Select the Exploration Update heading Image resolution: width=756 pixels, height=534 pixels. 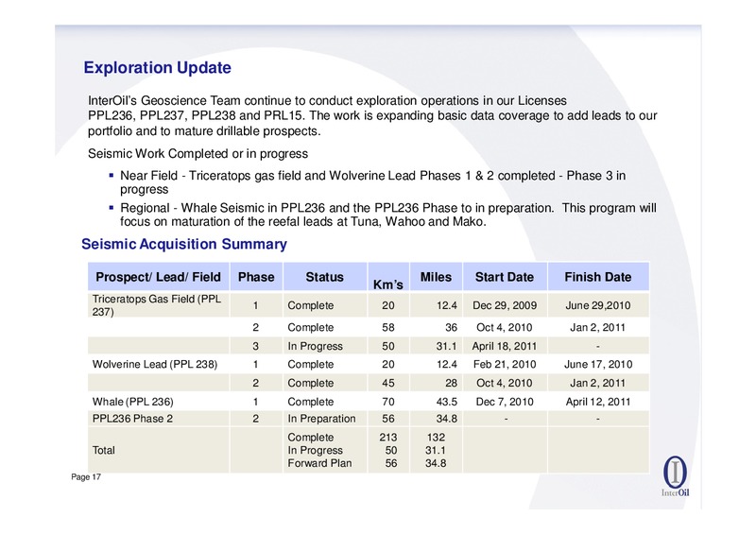point(157,67)
